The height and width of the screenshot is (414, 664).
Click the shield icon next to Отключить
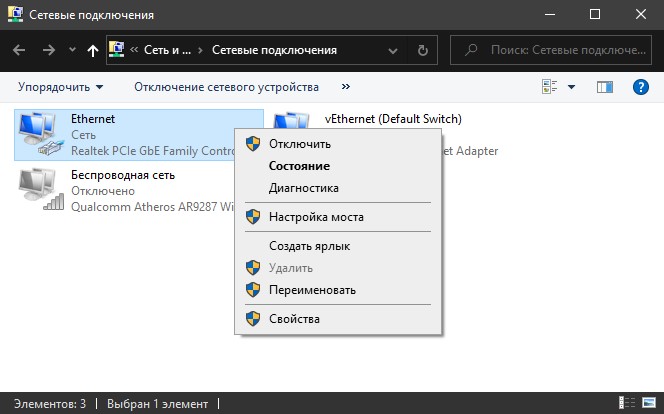click(x=253, y=144)
